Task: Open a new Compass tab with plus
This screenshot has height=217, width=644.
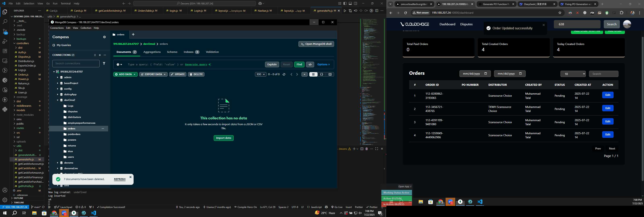Action: tap(133, 35)
